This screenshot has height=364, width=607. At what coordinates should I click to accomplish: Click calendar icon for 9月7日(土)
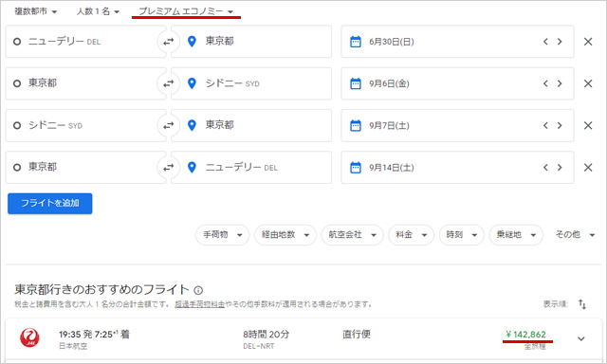click(x=356, y=125)
